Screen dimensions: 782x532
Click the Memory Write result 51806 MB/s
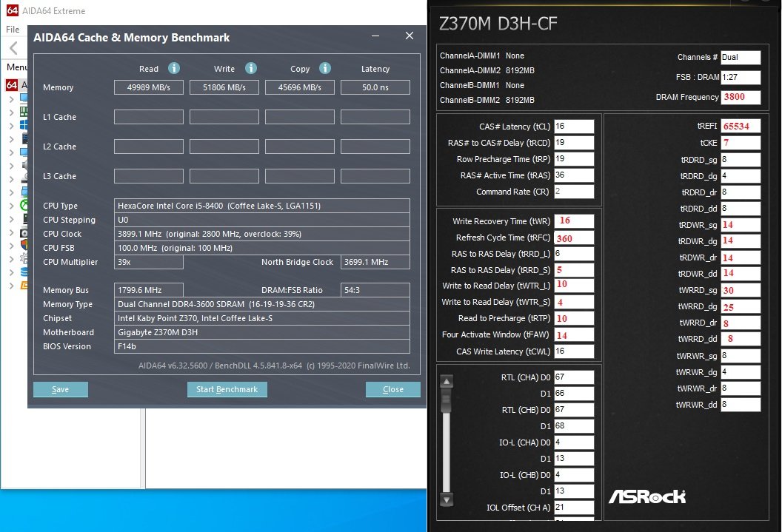224,87
